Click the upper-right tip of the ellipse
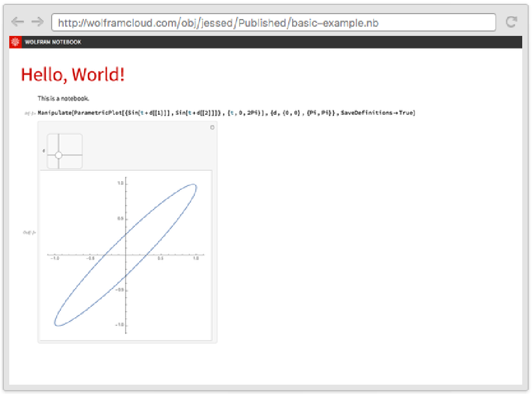532x395 pixels. (x=194, y=187)
